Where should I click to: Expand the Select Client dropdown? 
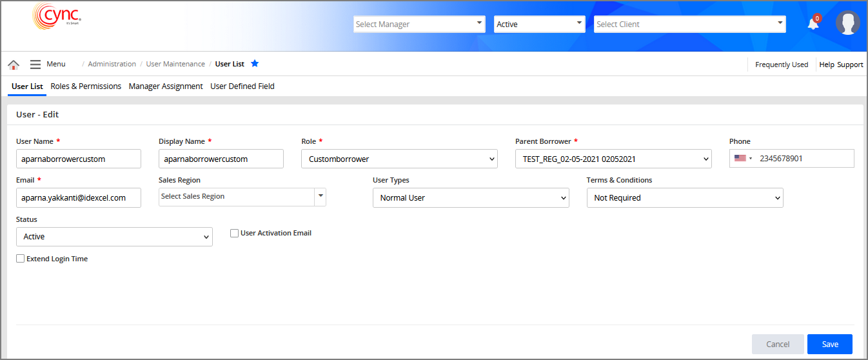coord(689,25)
